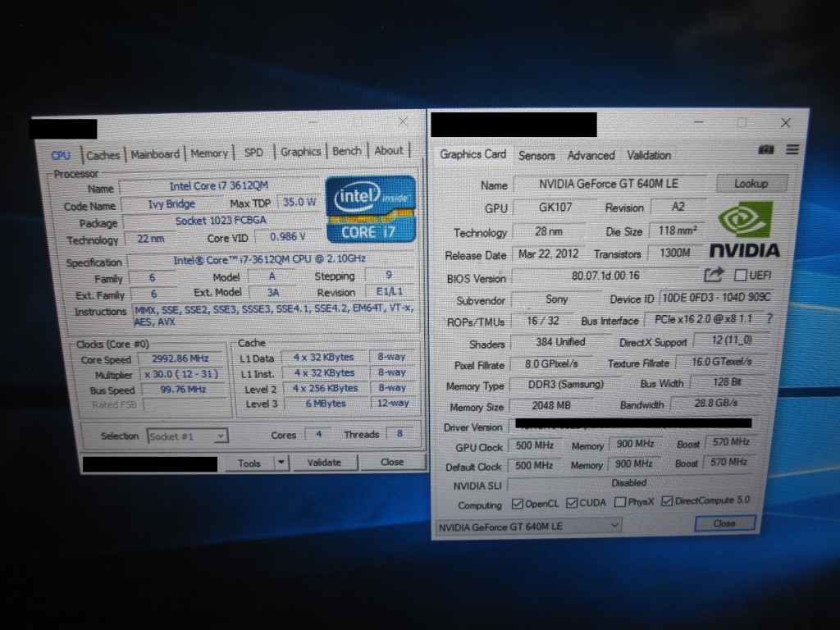Toggle the CUDA checkbox
This screenshot has height=630, width=840.
[572, 503]
